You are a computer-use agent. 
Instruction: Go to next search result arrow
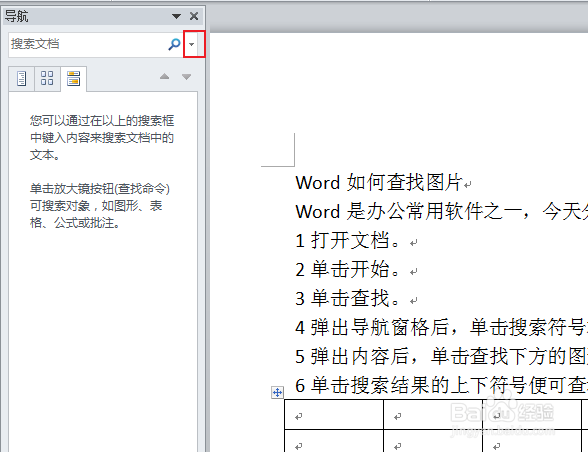(186, 77)
